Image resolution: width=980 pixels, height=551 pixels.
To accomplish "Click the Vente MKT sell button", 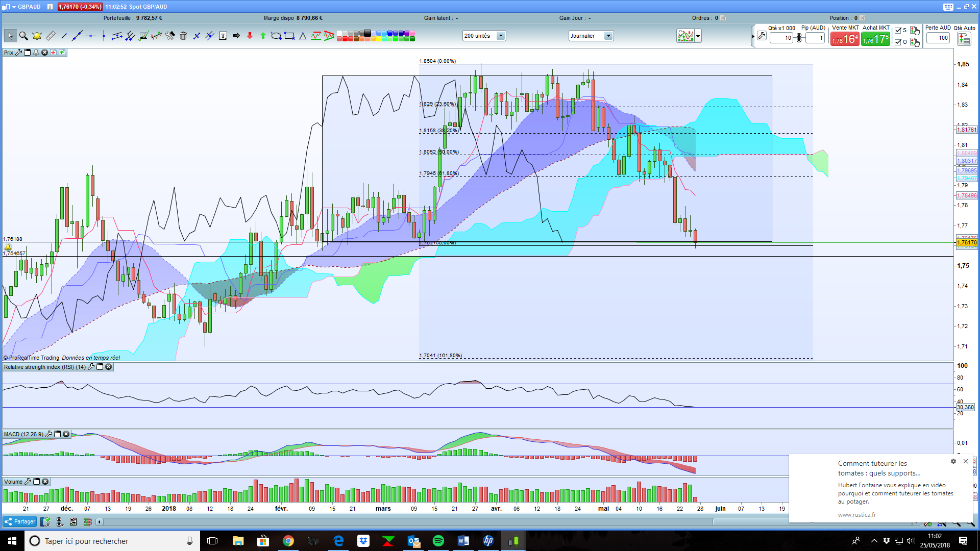I will coord(845,39).
